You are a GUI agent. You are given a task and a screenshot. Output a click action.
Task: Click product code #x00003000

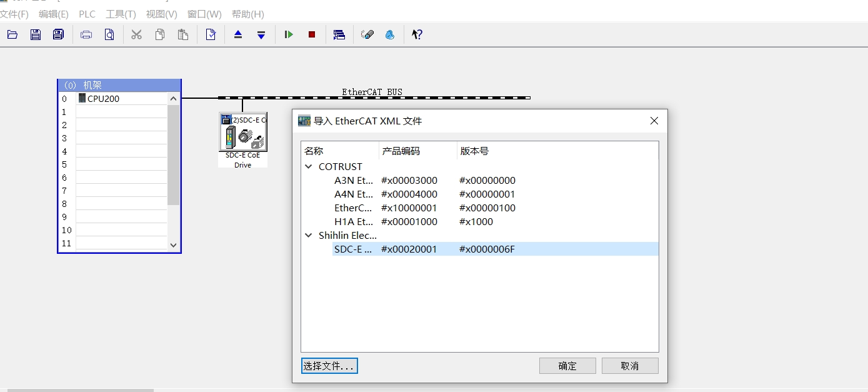(409, 181)
